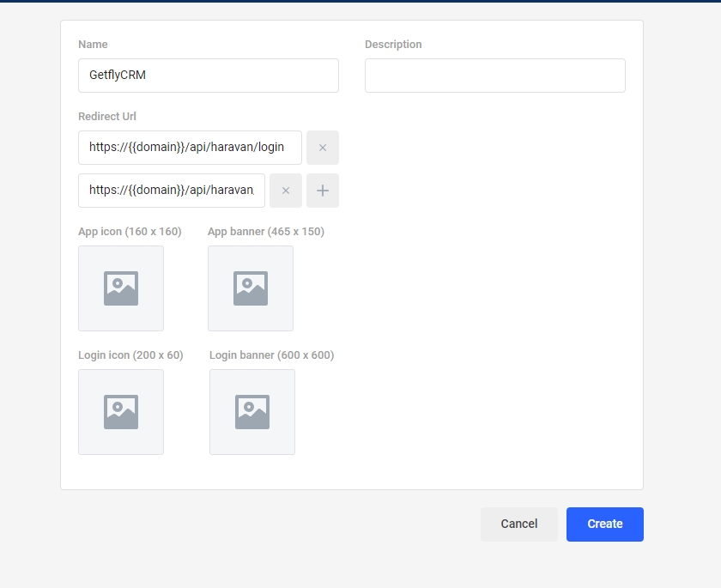Focus the Name field containing GetflyCRM

pyautogui.click(x=208, y=76)
